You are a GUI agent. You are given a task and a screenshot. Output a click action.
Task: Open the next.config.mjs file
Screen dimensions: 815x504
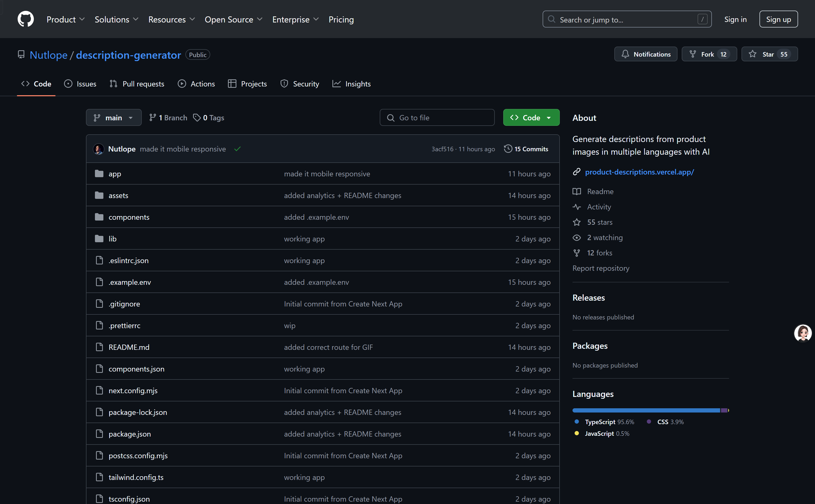point(133,390)
